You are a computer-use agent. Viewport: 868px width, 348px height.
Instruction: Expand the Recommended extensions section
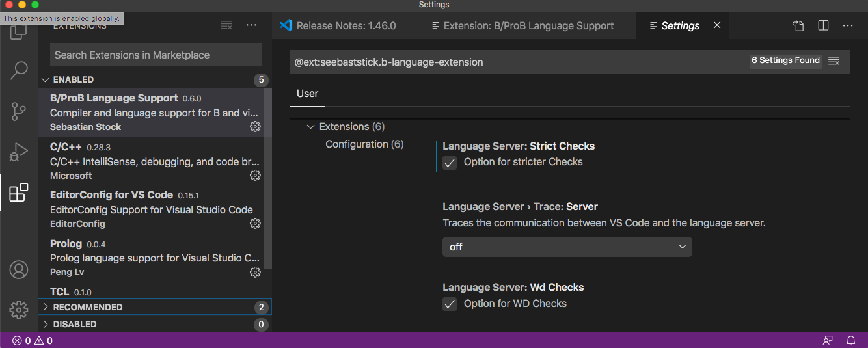click(88, 307)
